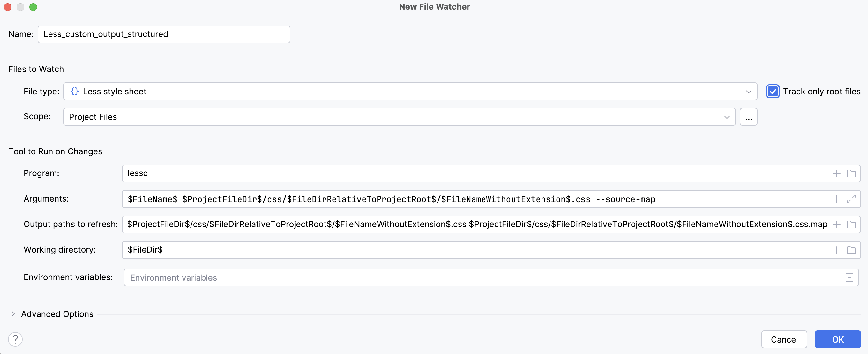The width and height of the screenshot is (868, 354).
Task: Insert macro via Arguments plus icon
Action: point(836,199)
